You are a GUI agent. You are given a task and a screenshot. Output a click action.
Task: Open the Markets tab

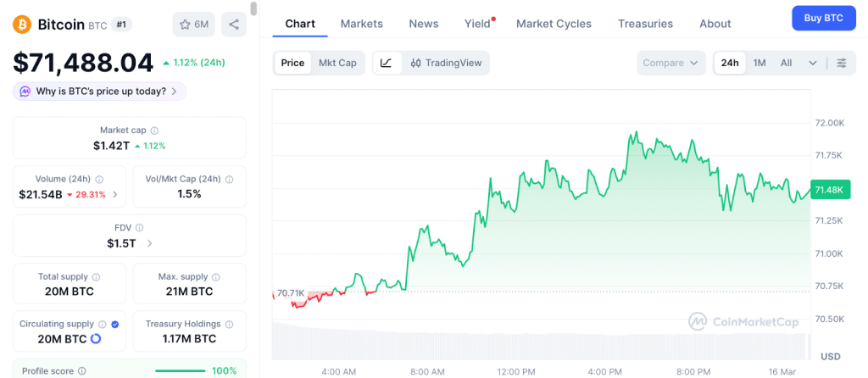tap(362, 24)
